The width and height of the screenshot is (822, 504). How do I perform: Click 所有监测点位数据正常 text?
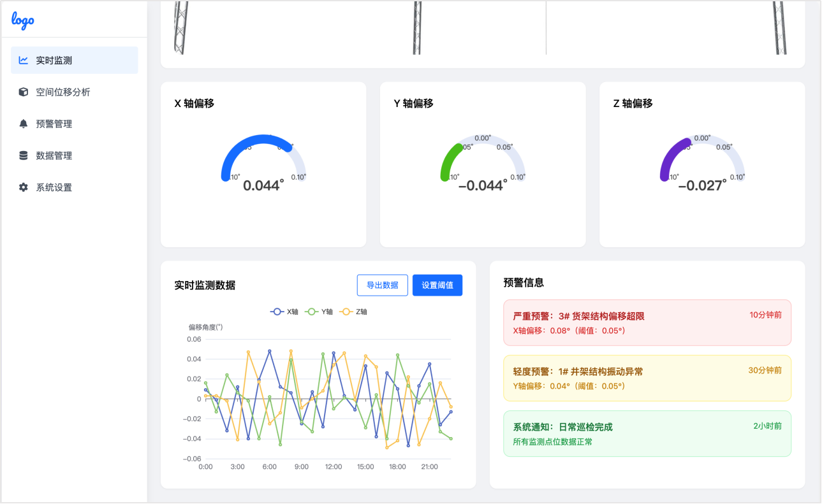click(x=552, y=442)
